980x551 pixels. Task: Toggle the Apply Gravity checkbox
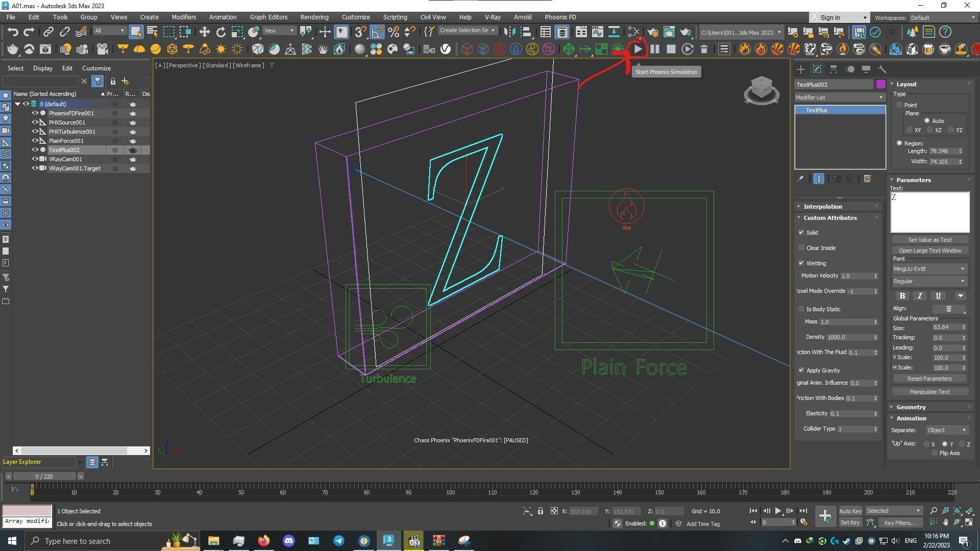(801, 370)
